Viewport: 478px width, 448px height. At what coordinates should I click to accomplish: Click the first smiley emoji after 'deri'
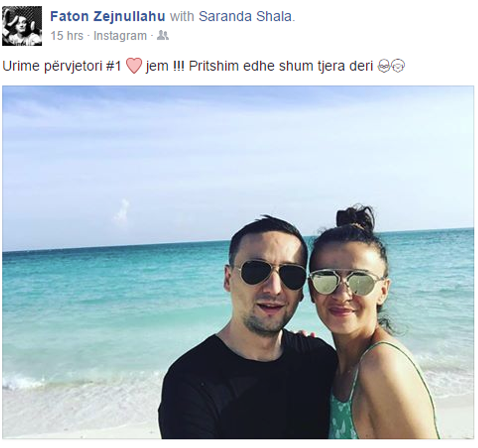(384, 66)
